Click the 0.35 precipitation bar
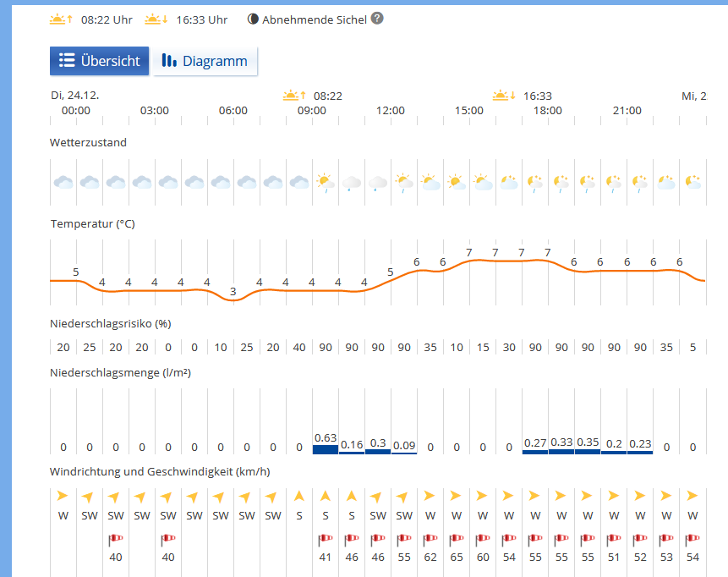Image resolution: width=728 pixels, height=577 pixels. [x=588, y=451]
